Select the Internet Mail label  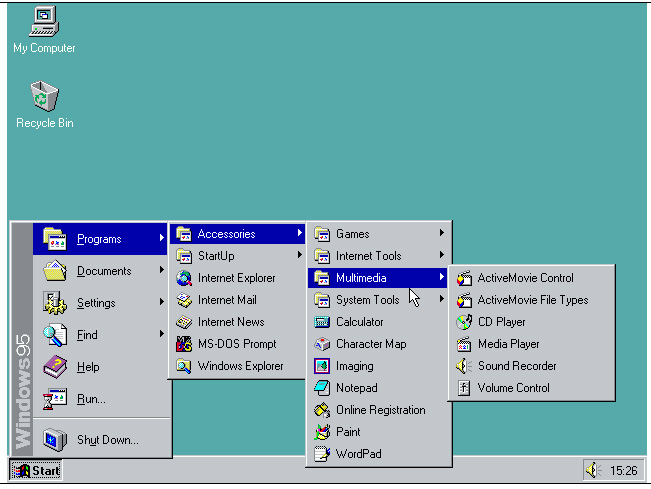tap(227, 300)
